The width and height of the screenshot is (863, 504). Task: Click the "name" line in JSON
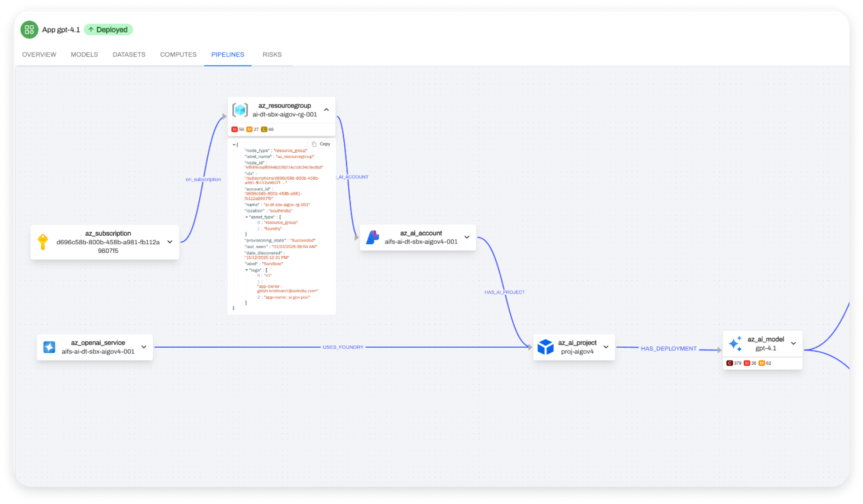[277, 205]
